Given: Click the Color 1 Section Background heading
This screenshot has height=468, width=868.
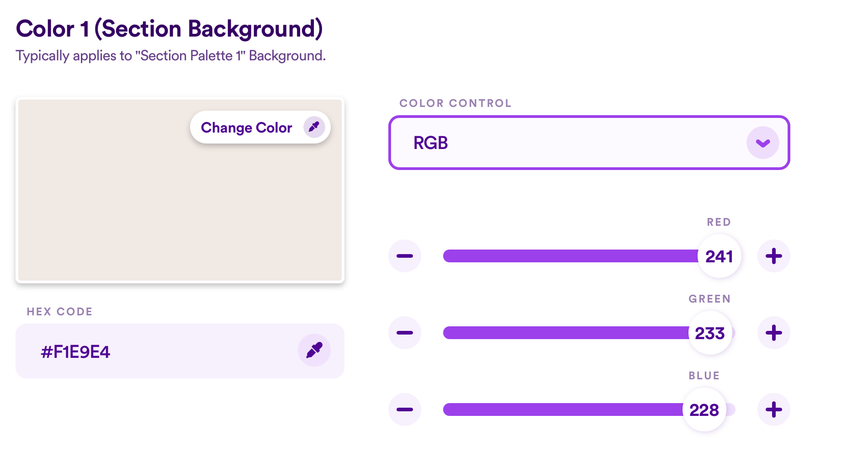Looking at the screenshot, I should pos(169,29).
